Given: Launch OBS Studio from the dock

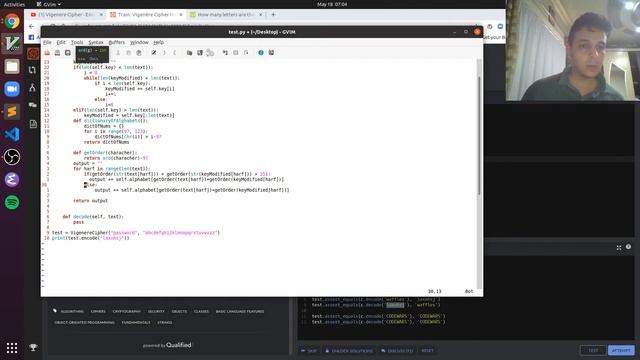Looking at the screenshot, I should coord(12,157).
